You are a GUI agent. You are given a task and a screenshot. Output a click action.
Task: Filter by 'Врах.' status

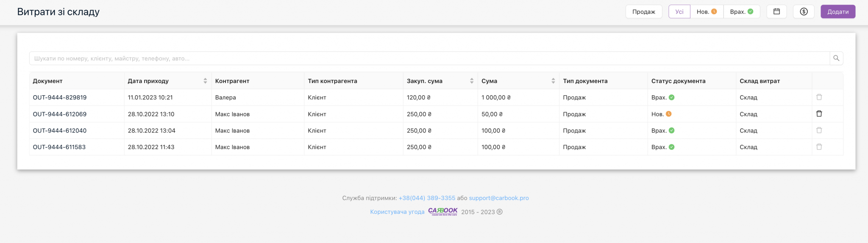[741, 12]
